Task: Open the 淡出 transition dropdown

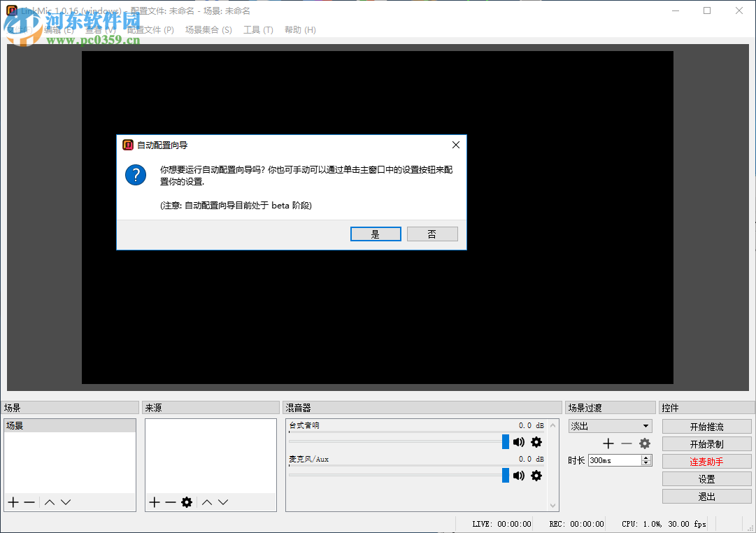Action: point(610,425)
